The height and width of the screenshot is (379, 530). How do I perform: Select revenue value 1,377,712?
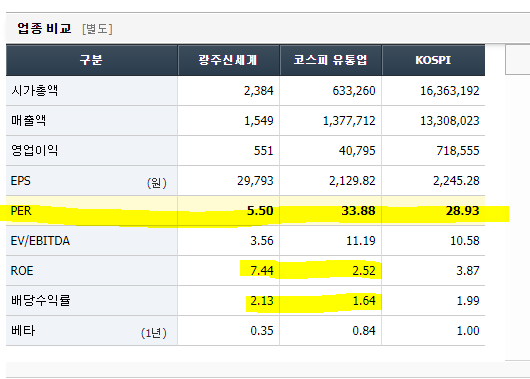coord(349,121)
